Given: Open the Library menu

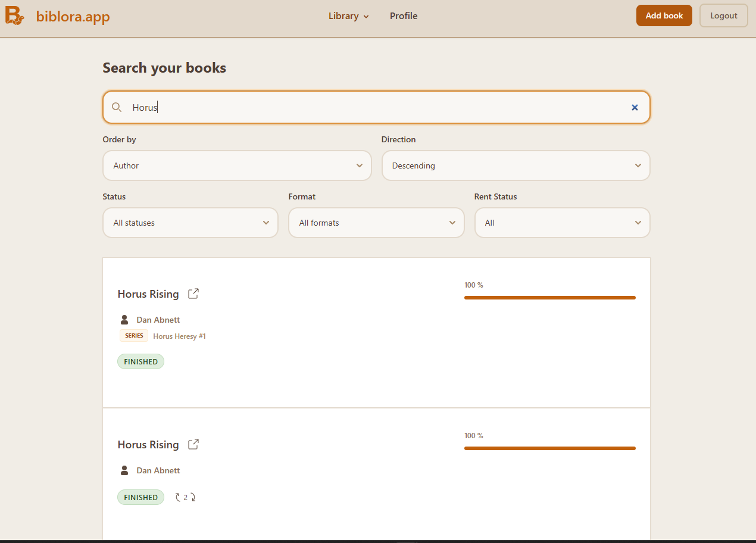Looking at the screenshot, I should click(348, 16).
